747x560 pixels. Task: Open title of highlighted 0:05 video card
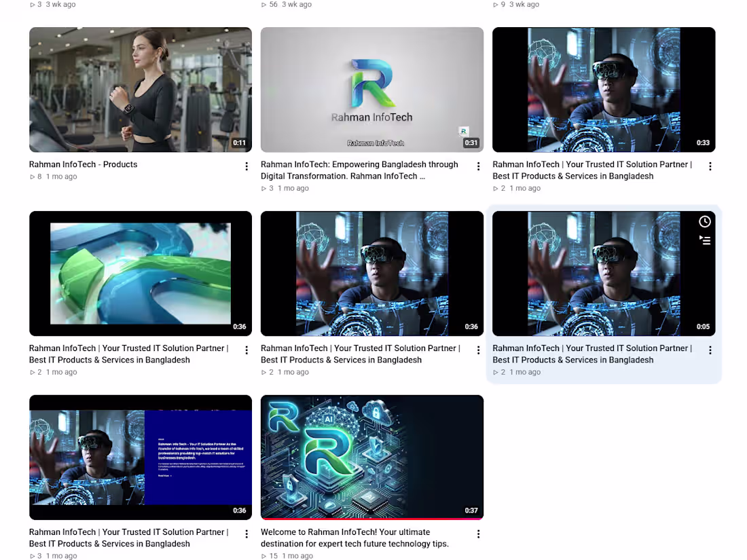pyautogui.click(x=592, y=354)
